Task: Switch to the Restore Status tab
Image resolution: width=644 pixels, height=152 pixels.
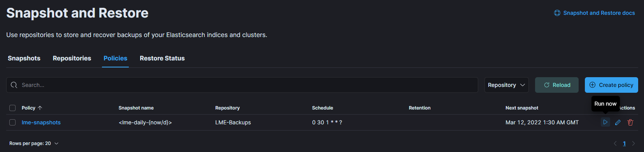Action: (x=162, y=58)
